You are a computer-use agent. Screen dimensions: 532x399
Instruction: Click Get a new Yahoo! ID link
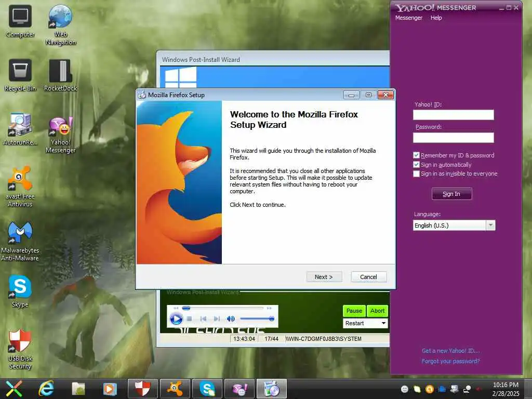pyautogui.click(x=450, y=351)
